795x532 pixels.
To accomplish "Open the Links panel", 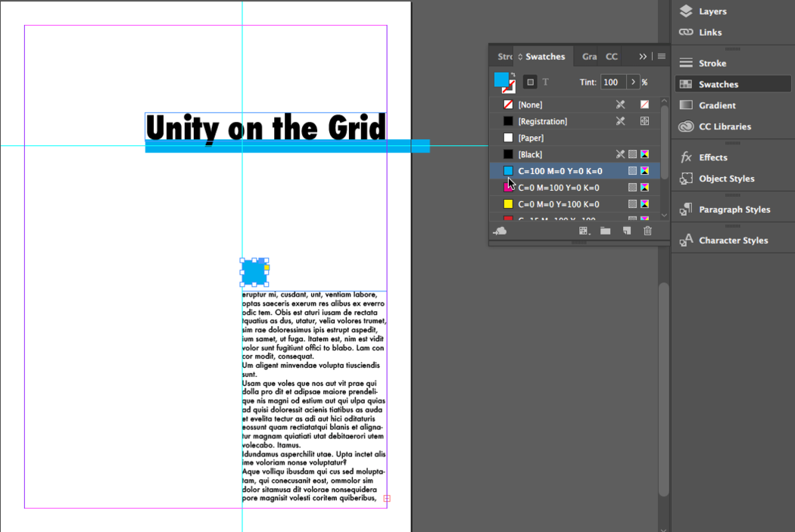I will (709, 33).
